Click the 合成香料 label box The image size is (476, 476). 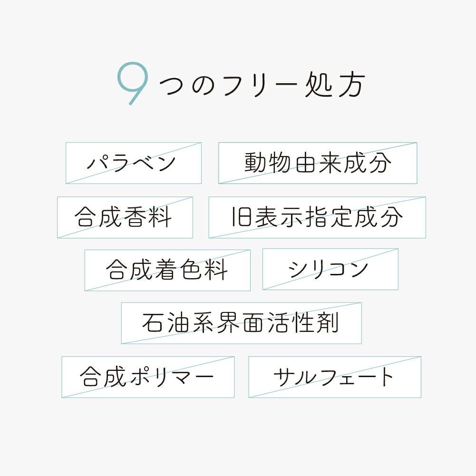(x=125, y=217)
